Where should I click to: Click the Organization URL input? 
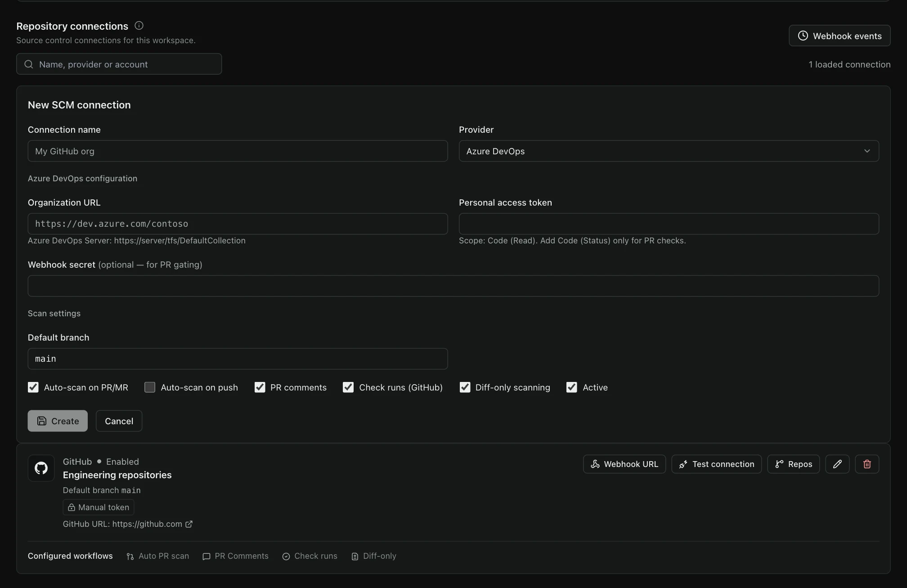click(238, 224)
